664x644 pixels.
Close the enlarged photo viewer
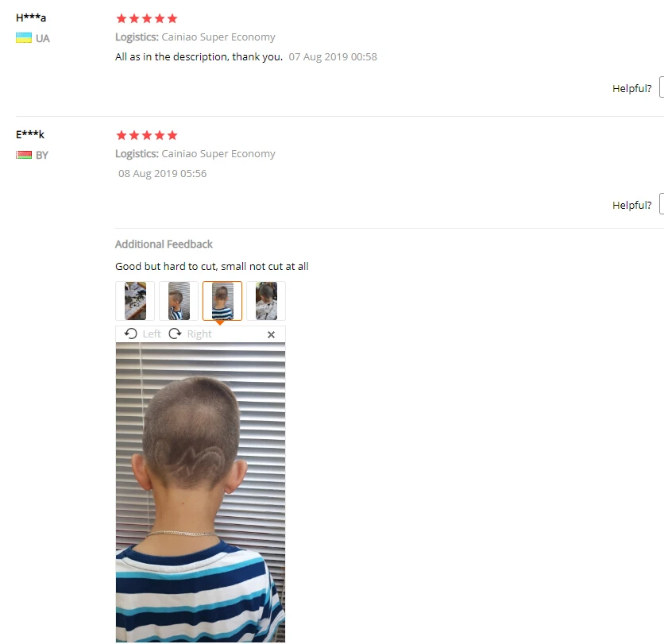272,334
